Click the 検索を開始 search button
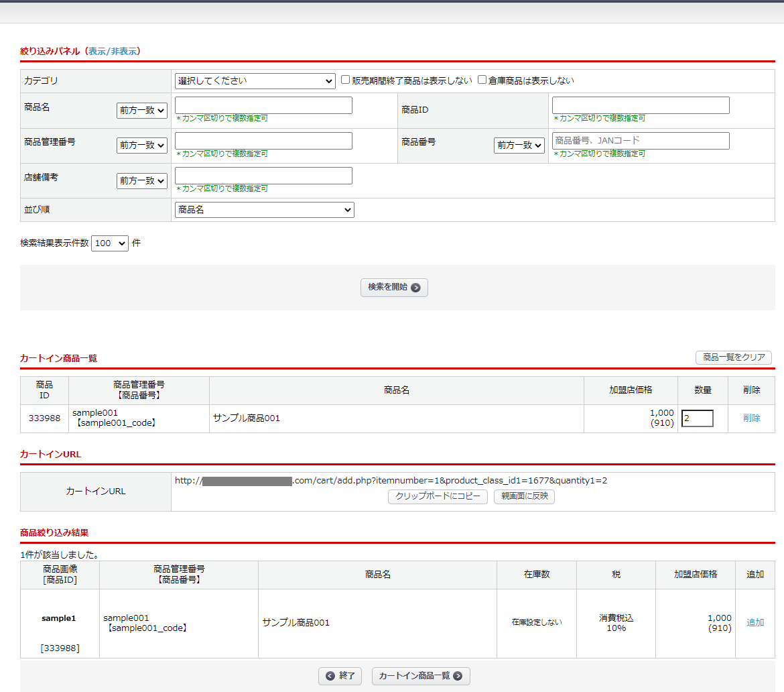 pos(394,288)
